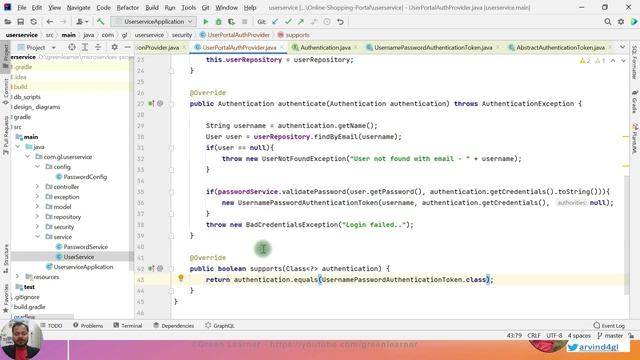Navigate back with the left arrow icon
The width and height of the screenshot is (640, 360).
(x=50, y=22)
